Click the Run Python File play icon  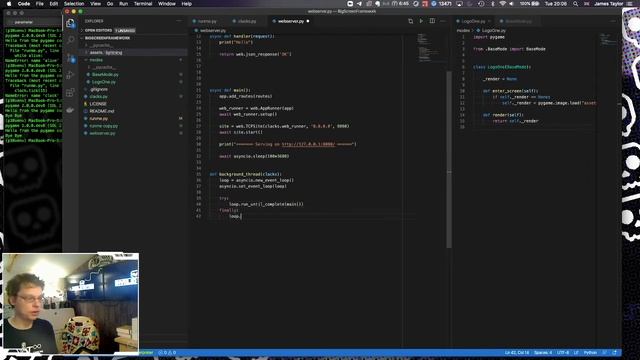tap(421, 21)
